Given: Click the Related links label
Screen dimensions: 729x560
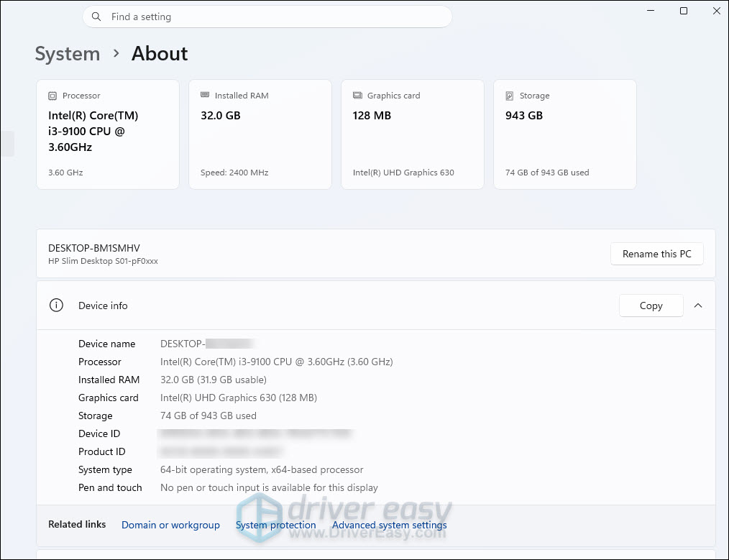Looking at the screenshot, I should click(x=77, y=524).
